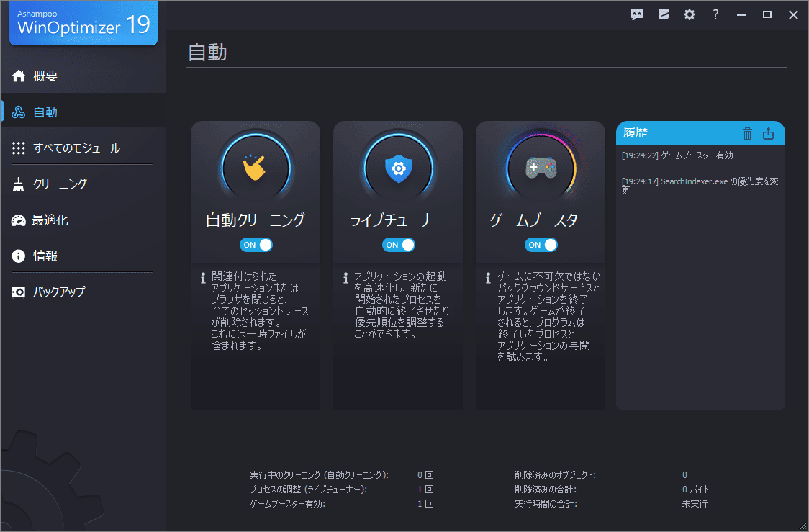This screenshot has height=532, width=809.
Task: Click the 削除済みのオブジェクト label
Action: tap(555, 474)
